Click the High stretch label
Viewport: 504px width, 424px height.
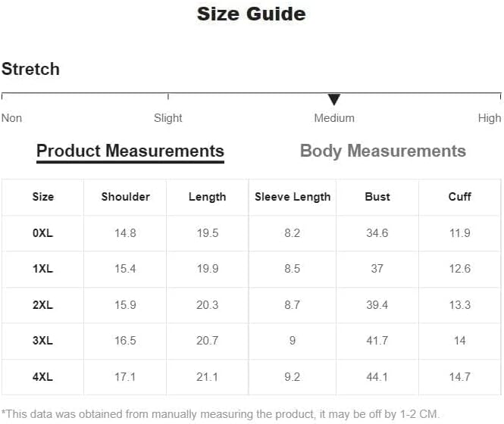490,118
